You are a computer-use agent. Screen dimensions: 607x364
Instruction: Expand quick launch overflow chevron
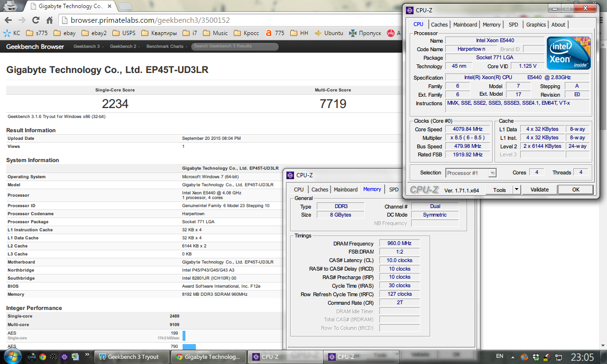click(87, 354)
